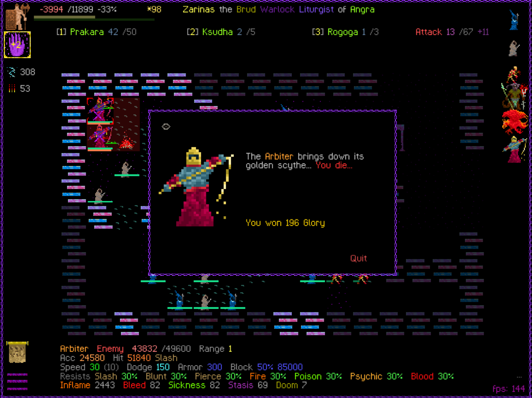Click the "Arbiter" name in the stats panel
The image size is (532, 398).
(74, 349)
